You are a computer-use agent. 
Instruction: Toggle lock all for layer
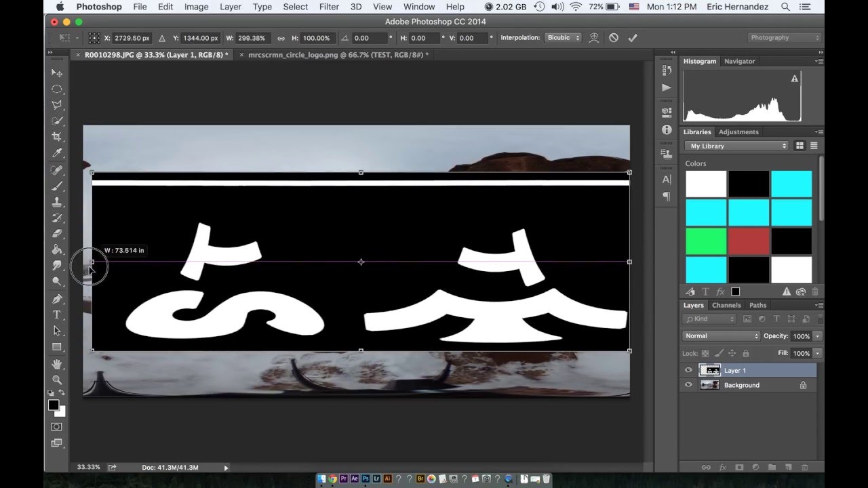tap(746, 353)
